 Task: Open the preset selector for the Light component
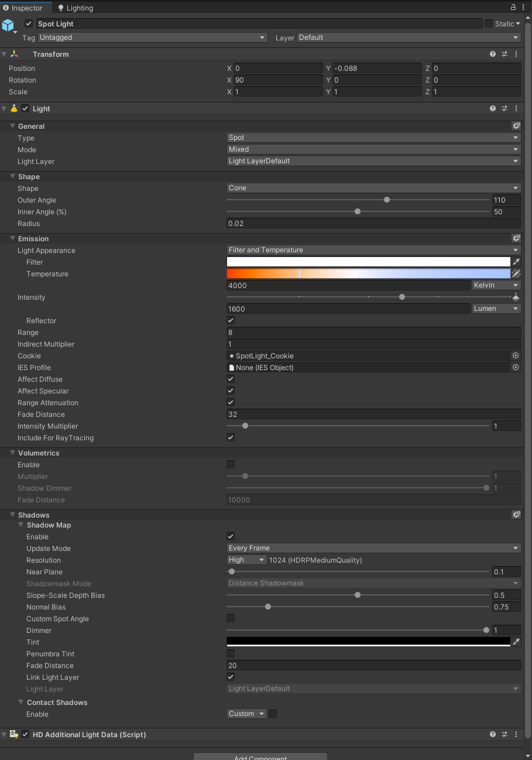[504, 108]
